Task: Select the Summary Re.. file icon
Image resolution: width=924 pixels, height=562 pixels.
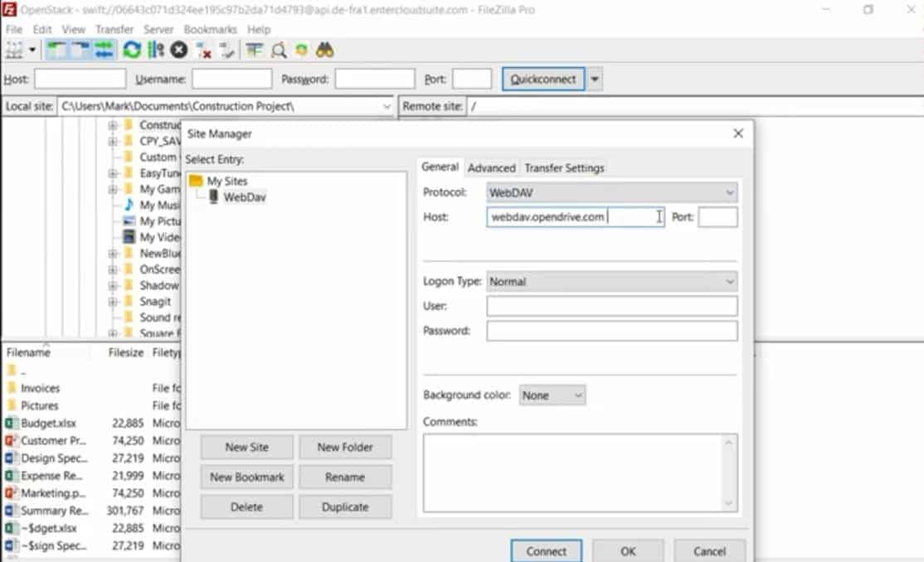Action: [11, 510]
